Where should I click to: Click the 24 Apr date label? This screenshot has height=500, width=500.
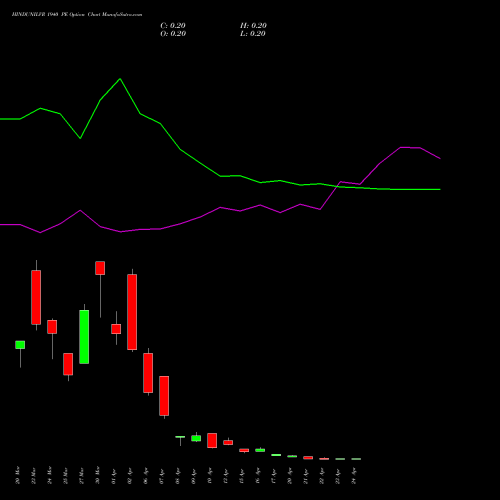(353, 476)
